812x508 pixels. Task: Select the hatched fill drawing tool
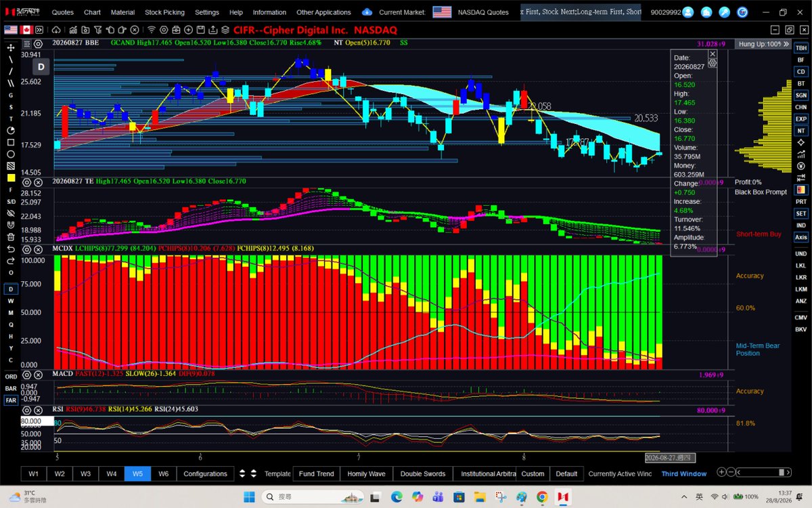point(11,166)
